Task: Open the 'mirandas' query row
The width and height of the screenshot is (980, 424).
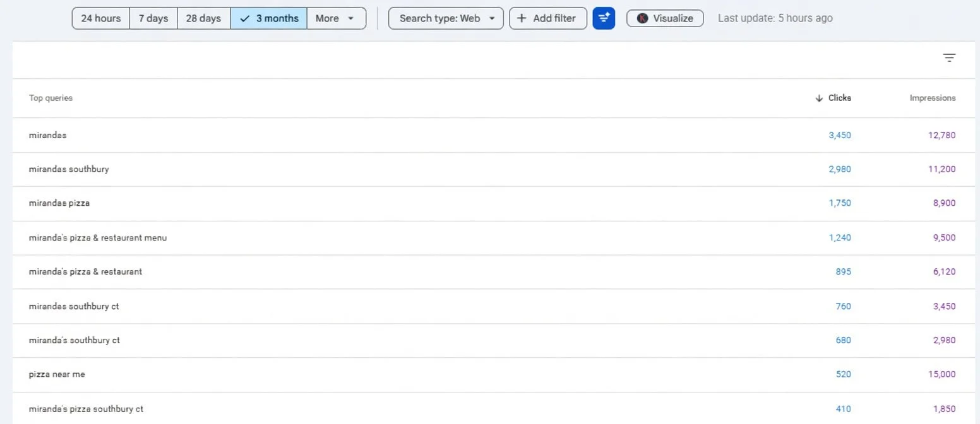Action: 494,135
